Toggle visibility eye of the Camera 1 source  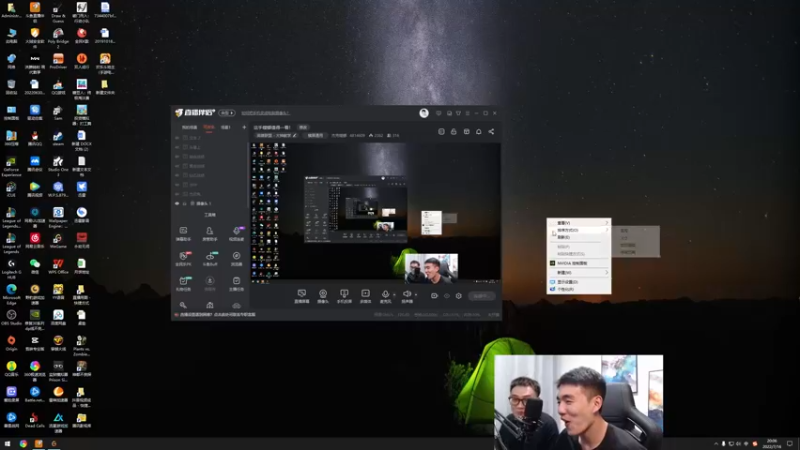pos(177,204)
